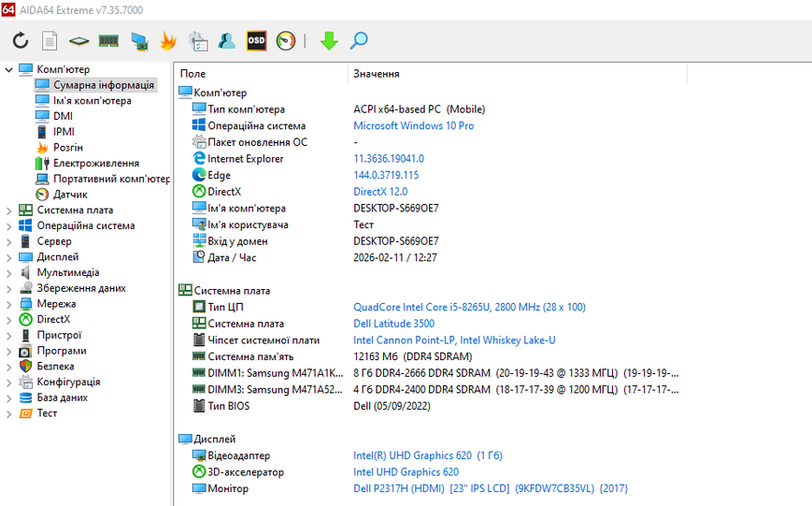Viewport: 812px width, 506px height.
Task: Open the Report page icon
Action: [x=50, y=40]
